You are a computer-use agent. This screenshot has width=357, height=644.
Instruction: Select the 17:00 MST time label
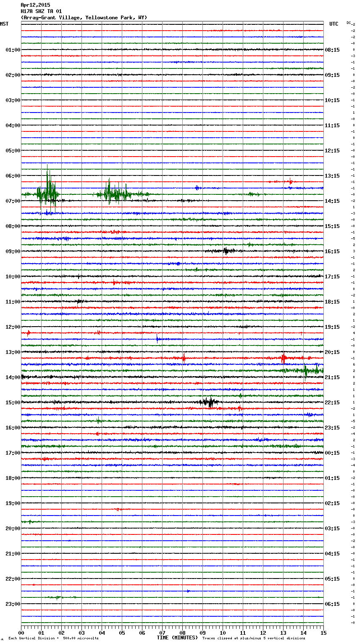tap(13, 453)
